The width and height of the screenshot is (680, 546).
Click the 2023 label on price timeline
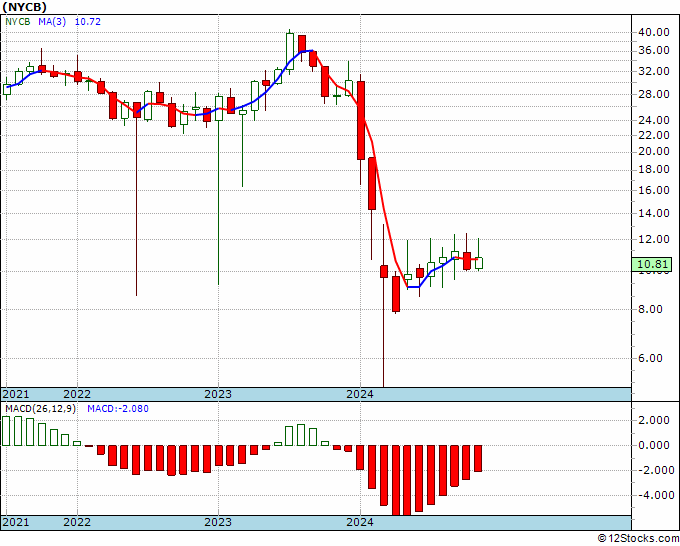point(218,394)
